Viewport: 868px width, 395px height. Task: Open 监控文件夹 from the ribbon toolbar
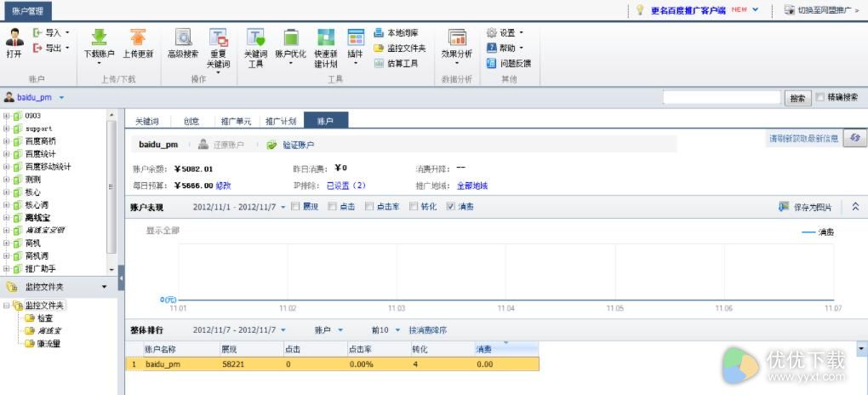[399, 49]
